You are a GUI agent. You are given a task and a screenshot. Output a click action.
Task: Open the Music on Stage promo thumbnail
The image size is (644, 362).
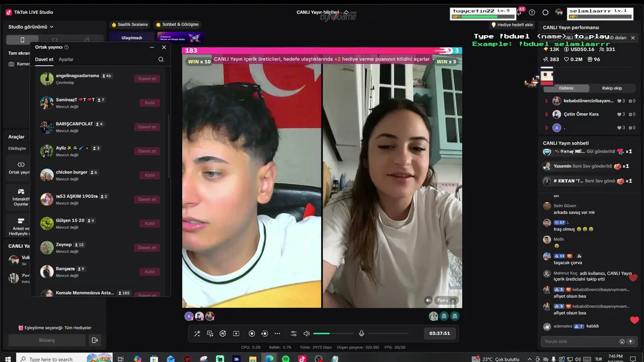click(180, 38)
